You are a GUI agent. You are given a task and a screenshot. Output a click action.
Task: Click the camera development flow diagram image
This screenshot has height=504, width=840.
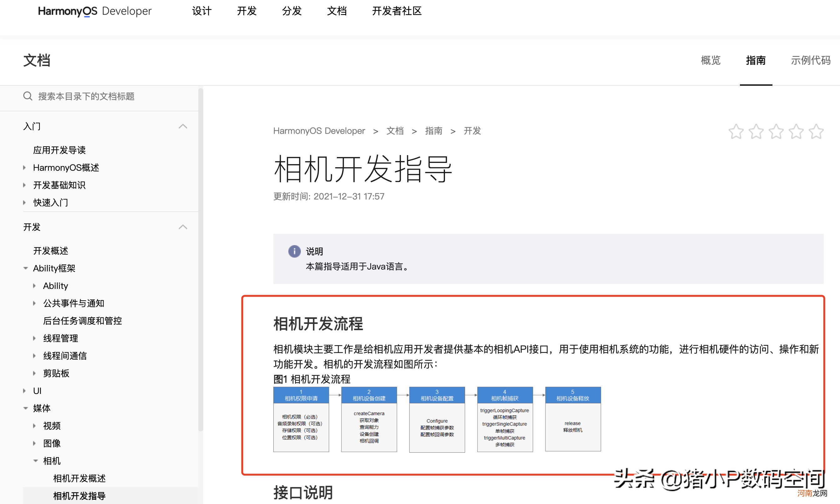pos(437,420)
